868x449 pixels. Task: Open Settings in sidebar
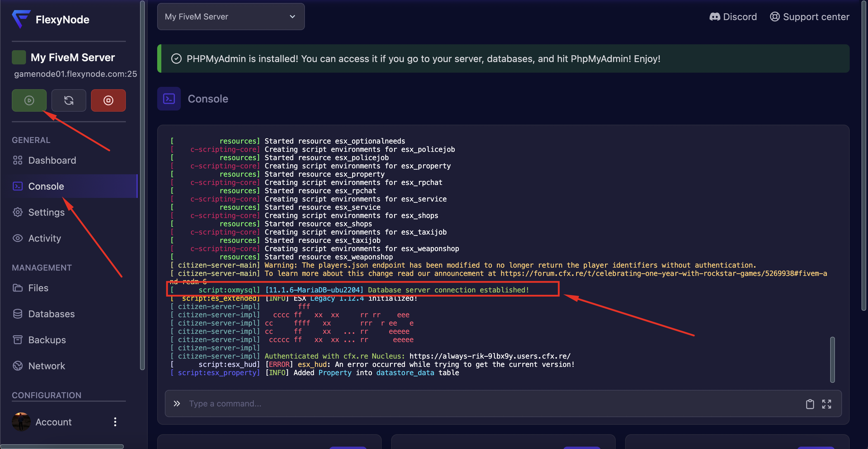(46, 212)
